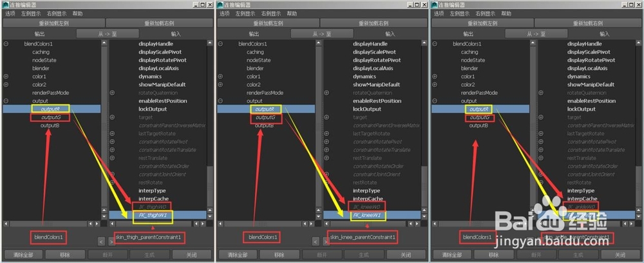
Task: Select IK_ankleW0 attribute in the input list
Action: [x=581, y=207]
